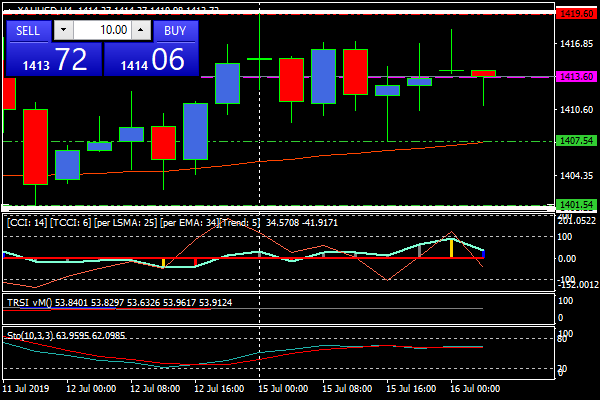Increase the lot volume with the up arrow

(141, 31)
